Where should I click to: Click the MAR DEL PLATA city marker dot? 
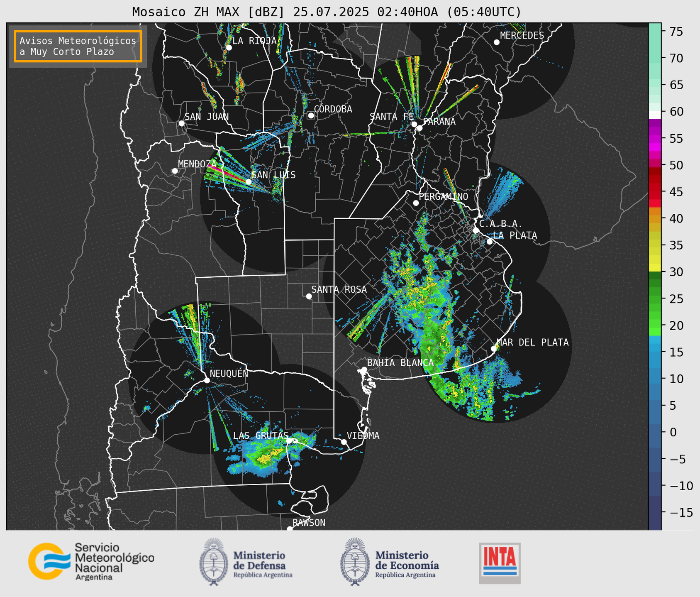pos(494,349)
